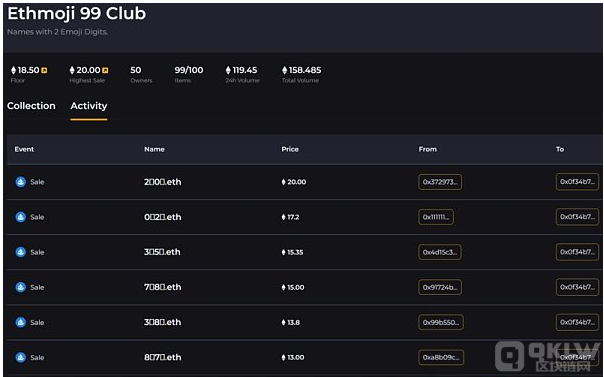Viewport: 604px width, 377px height.
Task: Switch to the Collection tab
Action: pos(31,106)
